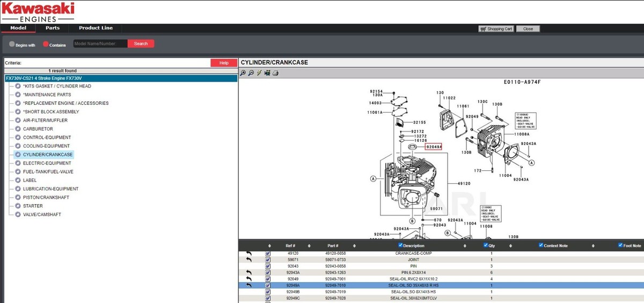Select the Begins with radio option

click(x=12, y=44)
